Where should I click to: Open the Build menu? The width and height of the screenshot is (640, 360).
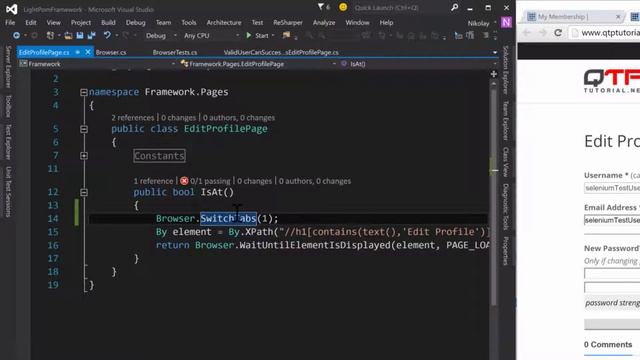(108, 22)
